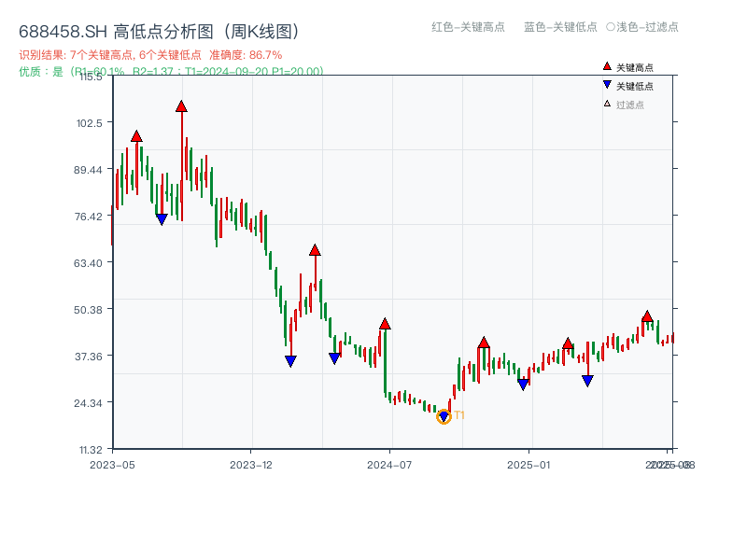
Task: Click the y-axis label 37.36
Action: pos(89,357)
